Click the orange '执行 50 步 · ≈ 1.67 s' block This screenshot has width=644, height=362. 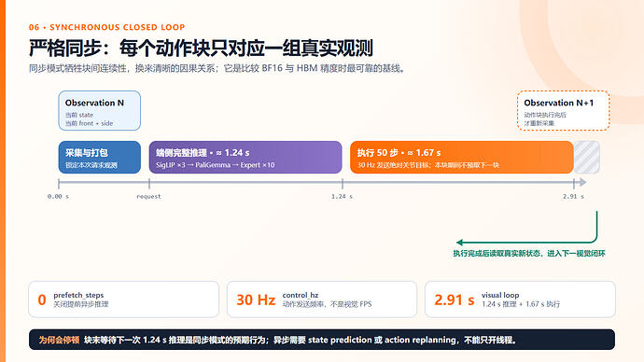coord(462,157)
